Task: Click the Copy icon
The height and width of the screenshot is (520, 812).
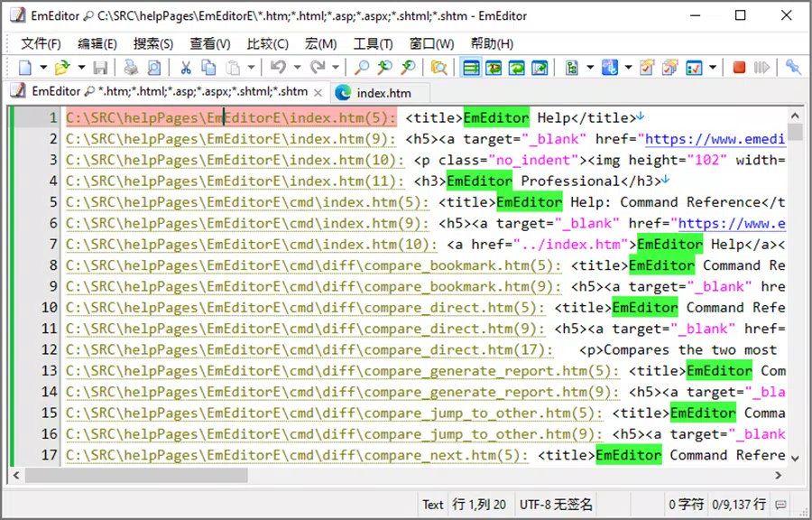Action: coord(208,68)
